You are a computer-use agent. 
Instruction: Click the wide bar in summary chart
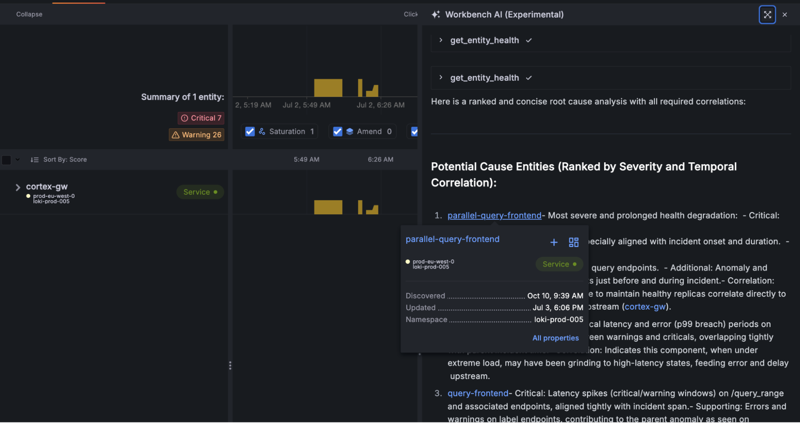[x=328, y=88]
